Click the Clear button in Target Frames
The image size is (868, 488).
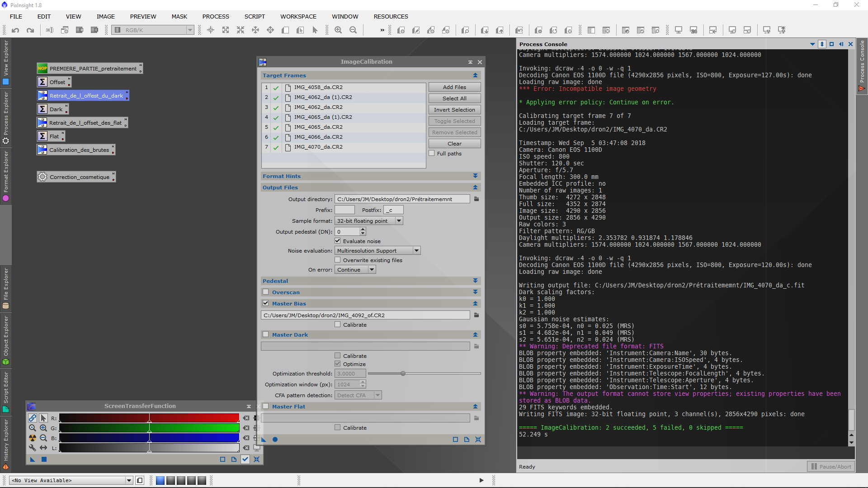(x=454, y=144)
